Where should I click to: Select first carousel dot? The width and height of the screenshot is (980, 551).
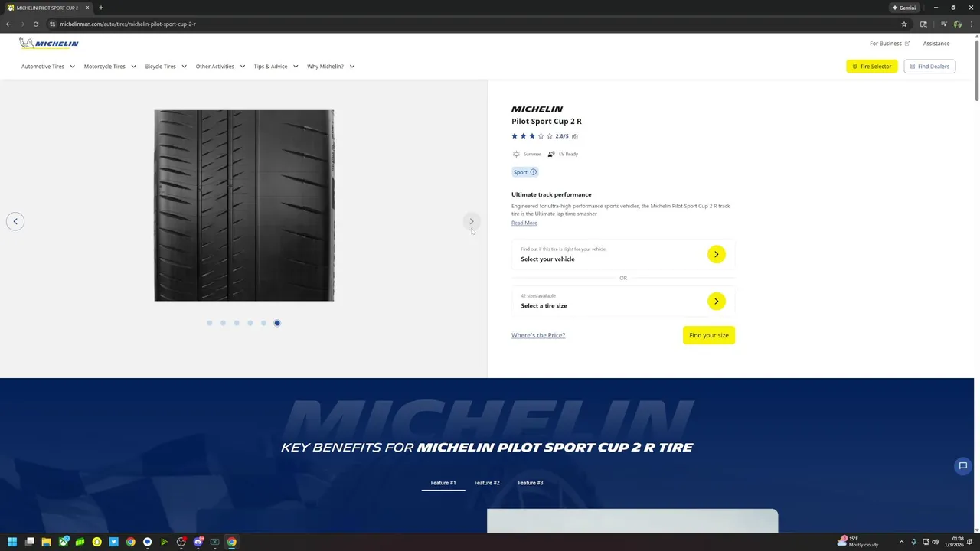point(210,323)
